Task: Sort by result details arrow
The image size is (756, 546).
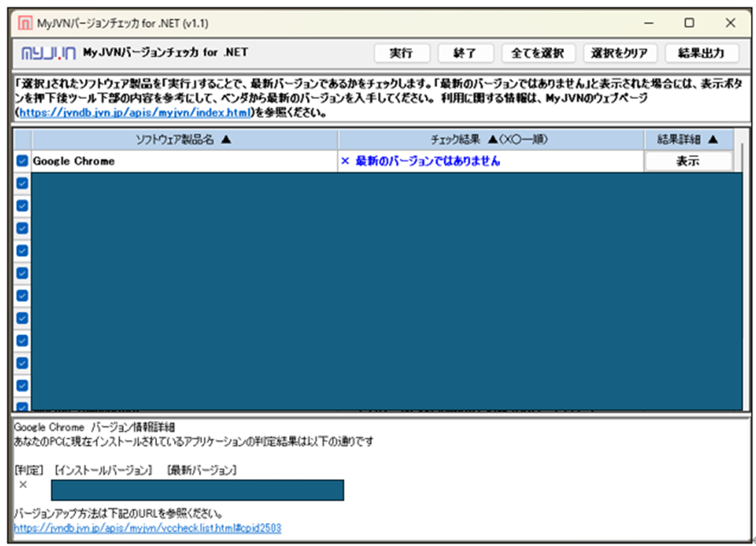Action: coord(713,139)
